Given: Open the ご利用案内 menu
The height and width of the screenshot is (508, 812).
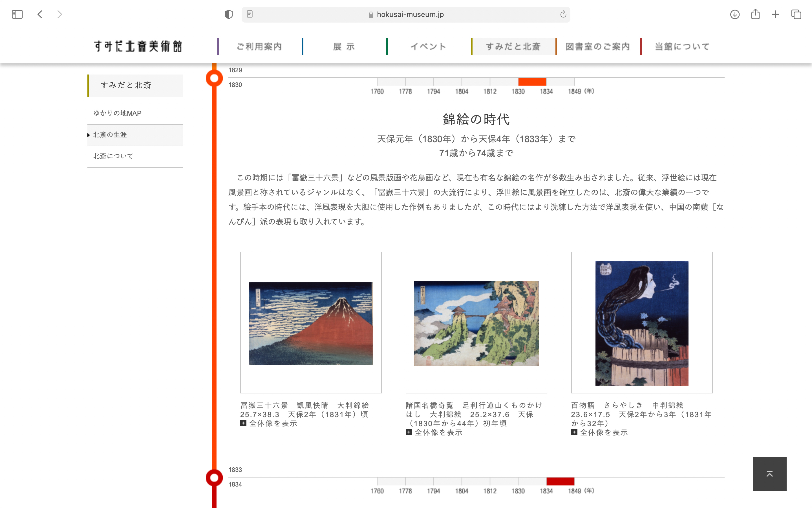Looking at the screenshot, I should 259,46.
